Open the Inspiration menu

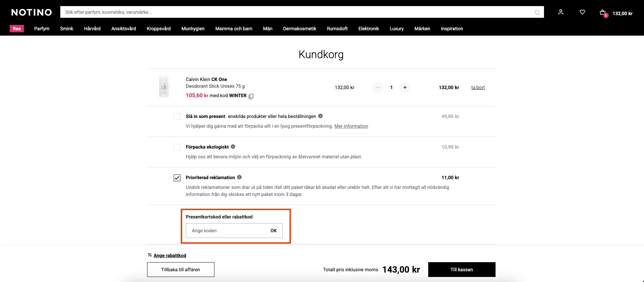pyautogui.click(x=452, y=29)
